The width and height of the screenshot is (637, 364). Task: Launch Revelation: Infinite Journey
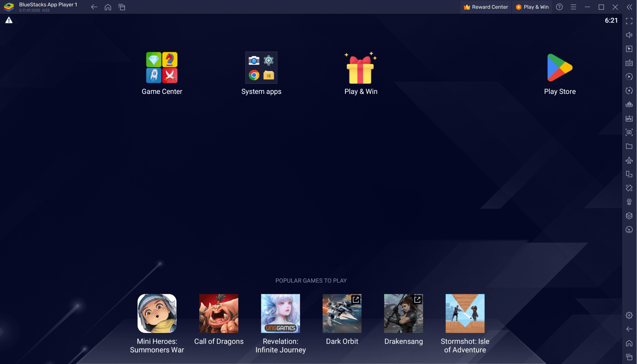[281, 313]
